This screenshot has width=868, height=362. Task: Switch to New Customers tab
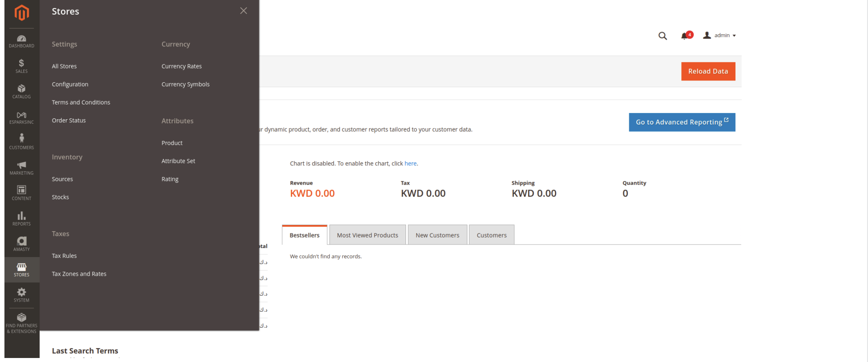coord(437,235)
